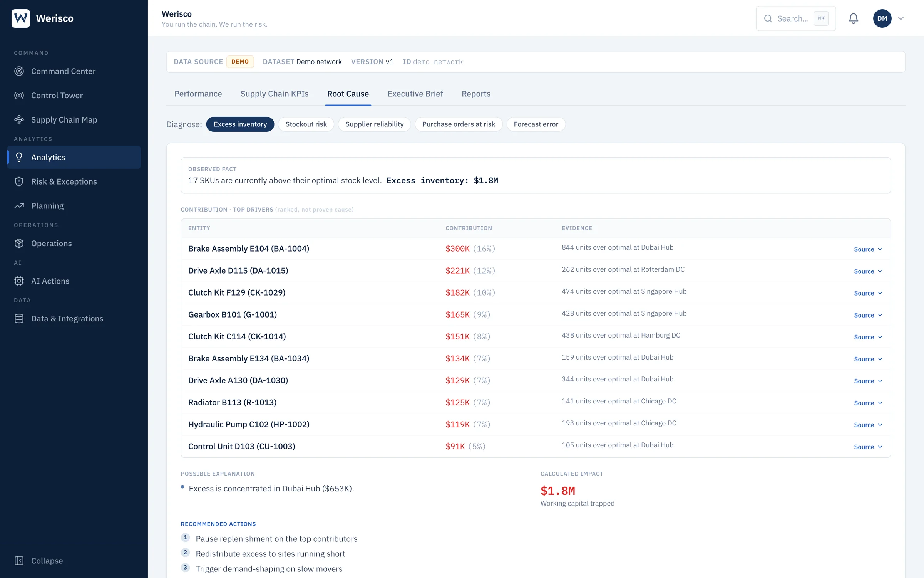
Task: Click Drive Axle A130 (DA-1030) entity
Action: coord(238,381)
